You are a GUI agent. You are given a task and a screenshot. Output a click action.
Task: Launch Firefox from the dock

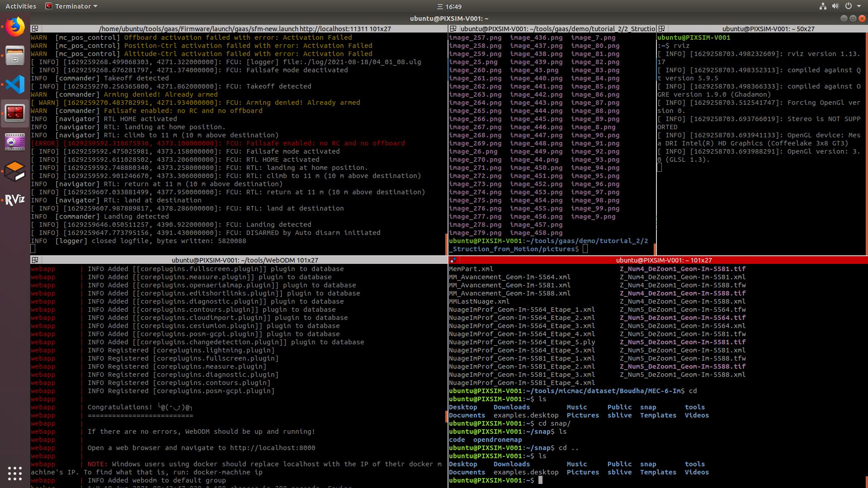(x=15, y=27)
